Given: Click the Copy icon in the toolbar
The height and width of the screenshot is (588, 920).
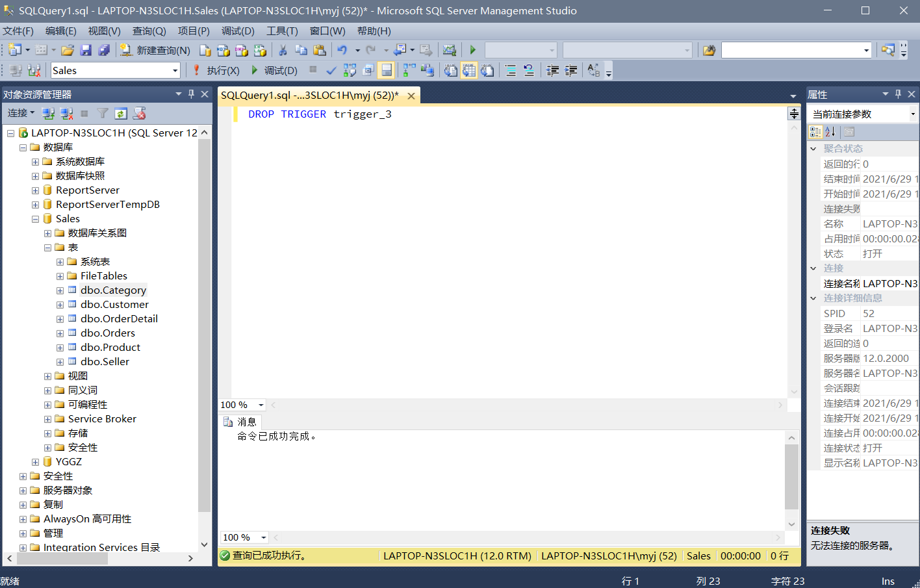Looking at the screenshot, I should click(x=301, y=50).
